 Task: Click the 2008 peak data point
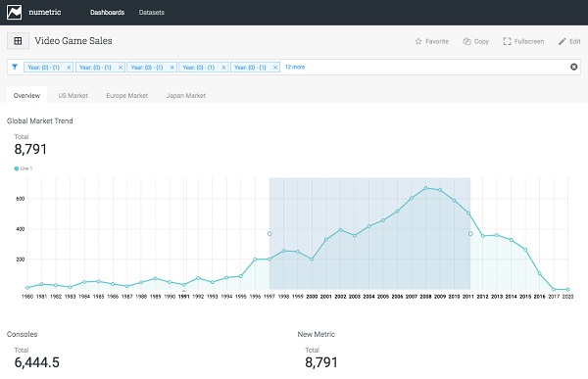point(425,188)
